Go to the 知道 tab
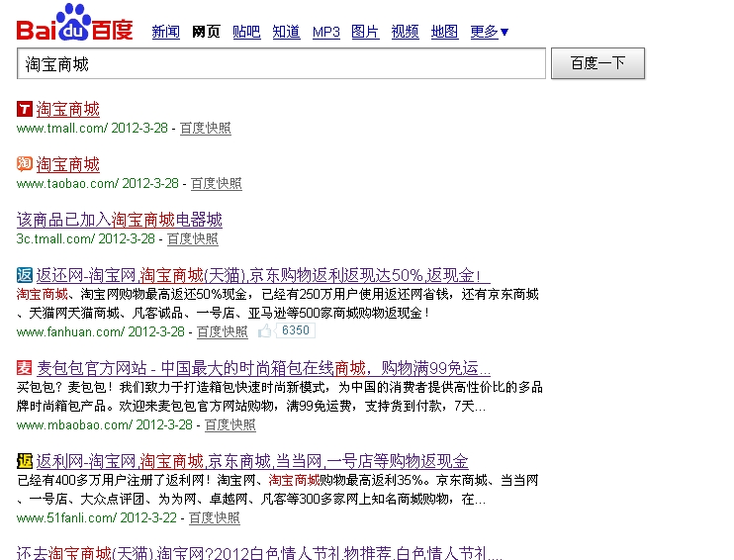Image resolution: width=734 pixels, height=560 pixels. [x=286, y=32]
